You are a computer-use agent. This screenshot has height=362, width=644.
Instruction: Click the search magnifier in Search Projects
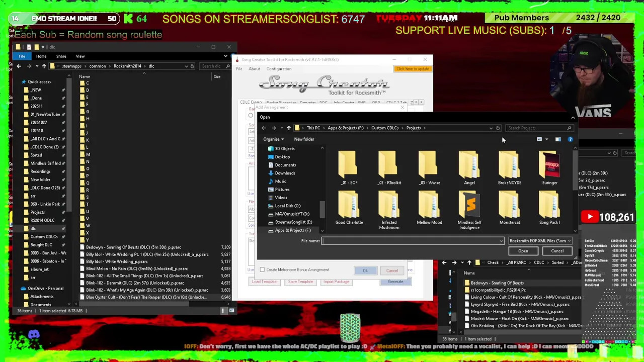click(569, 128)
